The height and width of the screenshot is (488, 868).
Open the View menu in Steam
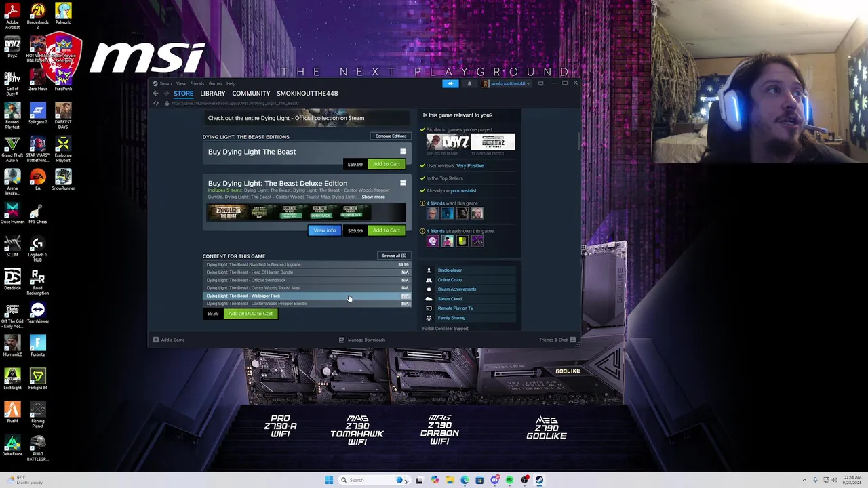(181, 83)
